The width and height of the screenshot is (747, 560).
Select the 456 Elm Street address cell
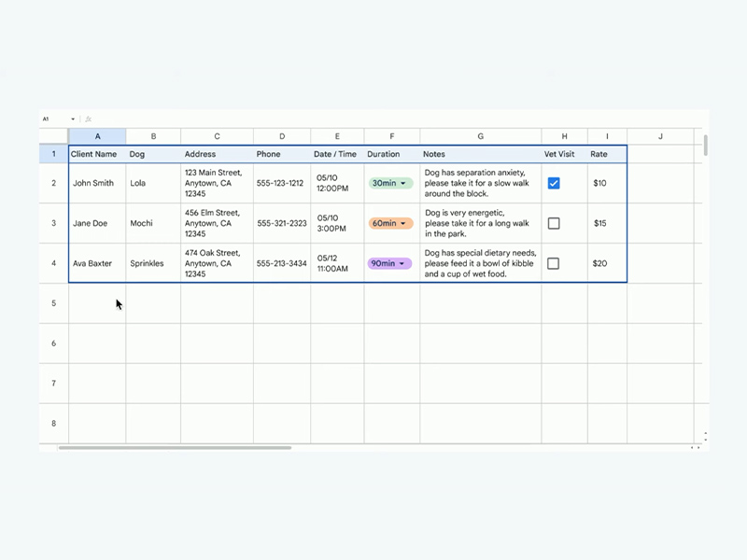pyautogui.click(x=217, y=223)
